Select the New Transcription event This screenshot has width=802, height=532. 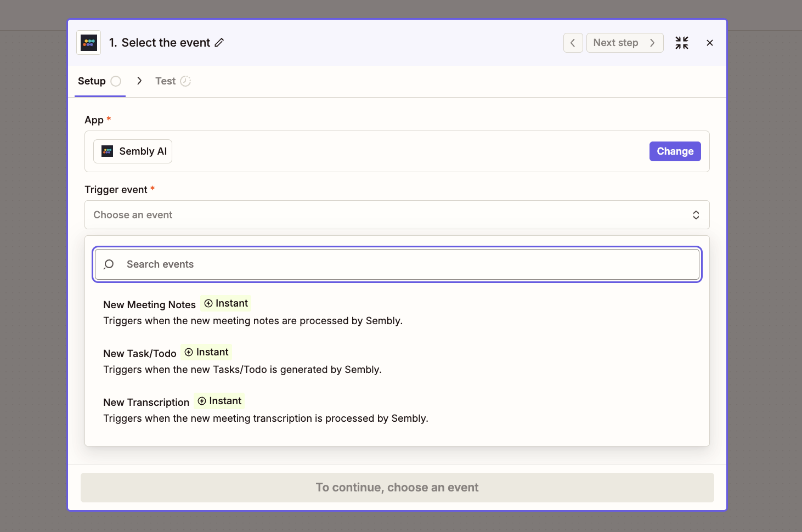tap(397, 410)
